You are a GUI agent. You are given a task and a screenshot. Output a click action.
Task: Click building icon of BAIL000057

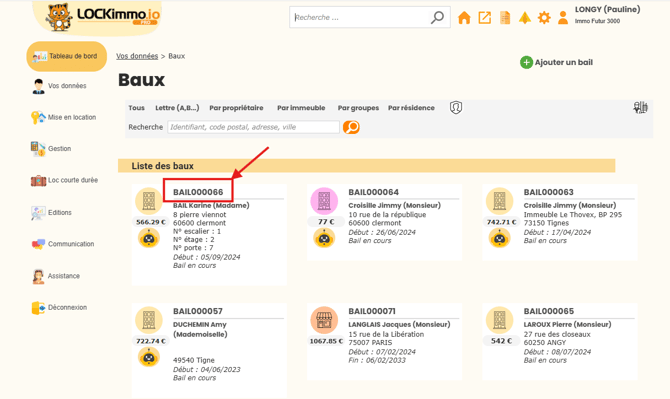[149, 320]
